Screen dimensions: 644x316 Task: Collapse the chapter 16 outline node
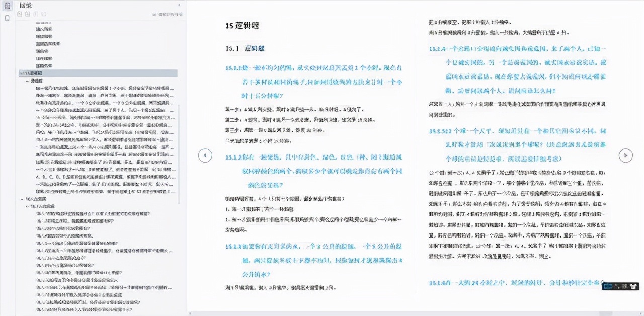point(21,199)
